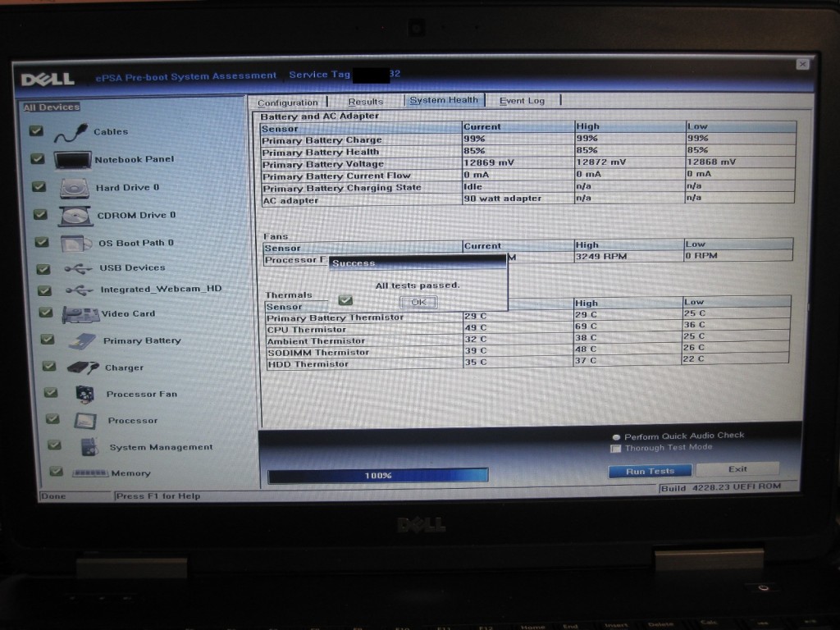The height and width of the screenshot is (630, 840).
Task: Click the Primary Battery icon
Action: tap(83, 341)
